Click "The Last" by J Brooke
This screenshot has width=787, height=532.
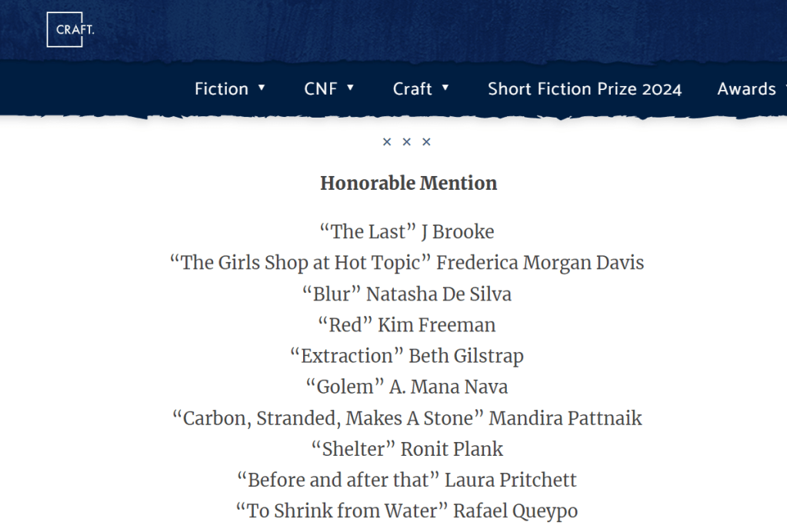pos(406,231)
